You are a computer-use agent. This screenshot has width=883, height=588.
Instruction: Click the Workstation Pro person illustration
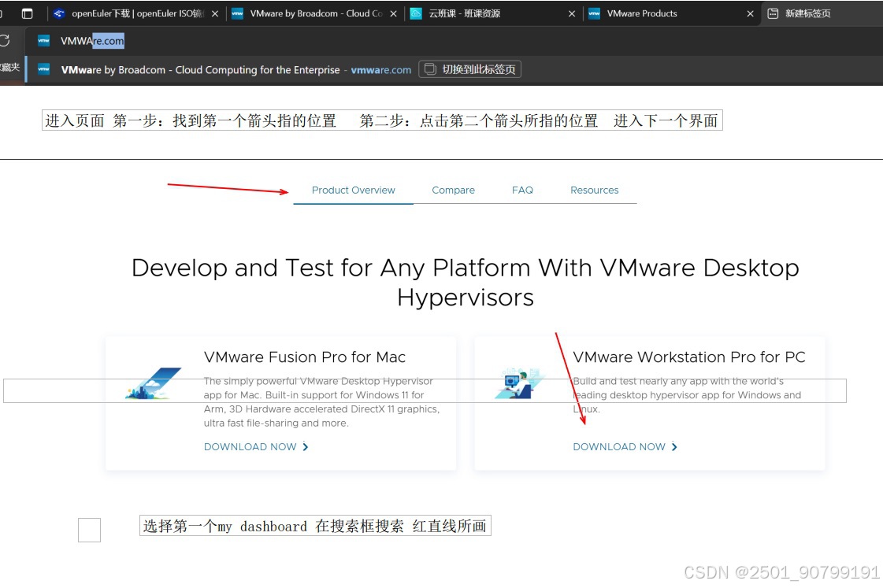tap(520, 383)
